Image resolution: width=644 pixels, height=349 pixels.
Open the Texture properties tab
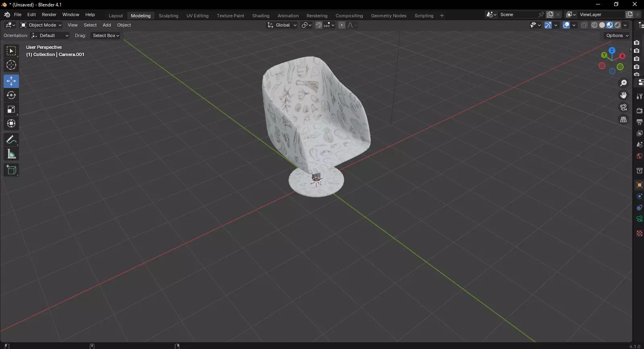(639, 233)
